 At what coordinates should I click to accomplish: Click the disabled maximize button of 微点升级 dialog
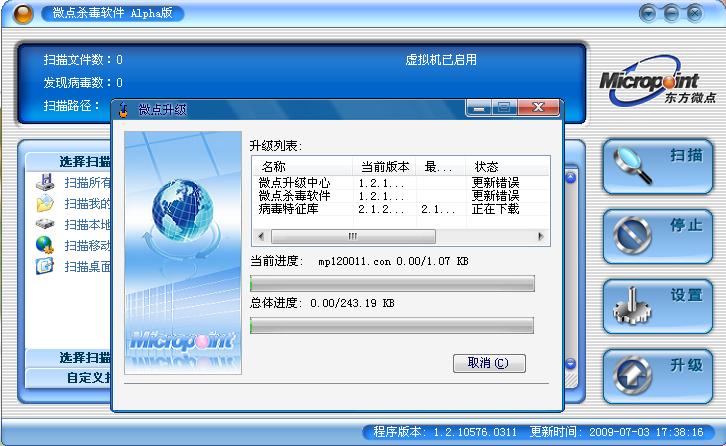pos(504,108)
